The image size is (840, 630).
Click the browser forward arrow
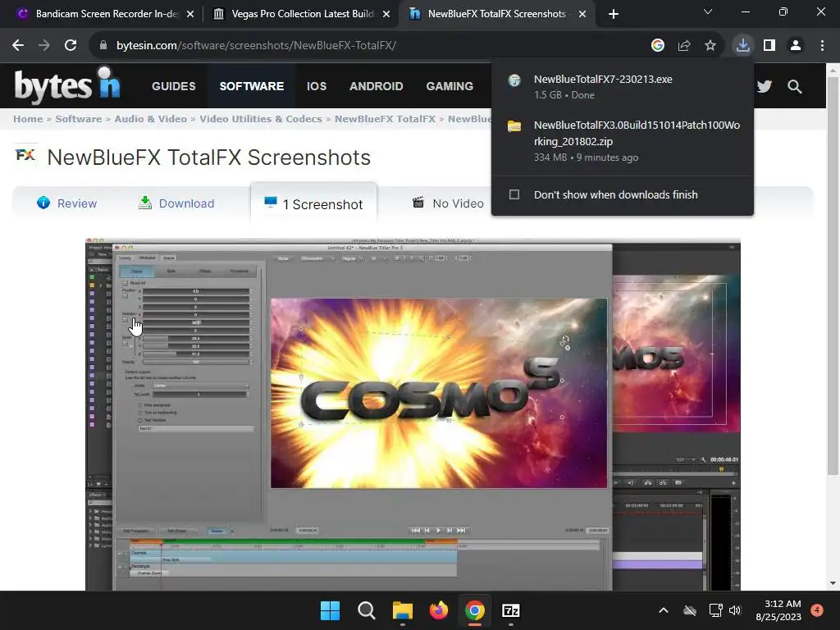44,46
